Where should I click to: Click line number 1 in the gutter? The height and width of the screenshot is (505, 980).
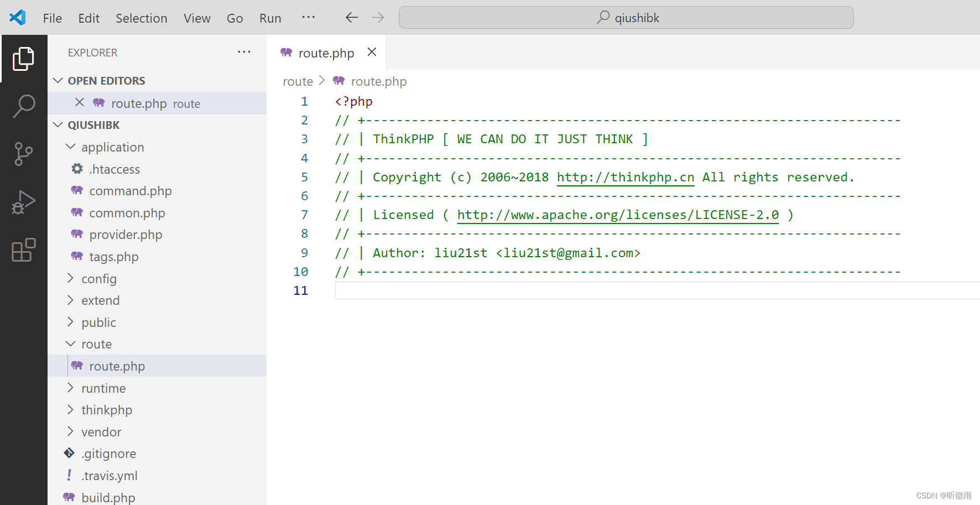304,101
